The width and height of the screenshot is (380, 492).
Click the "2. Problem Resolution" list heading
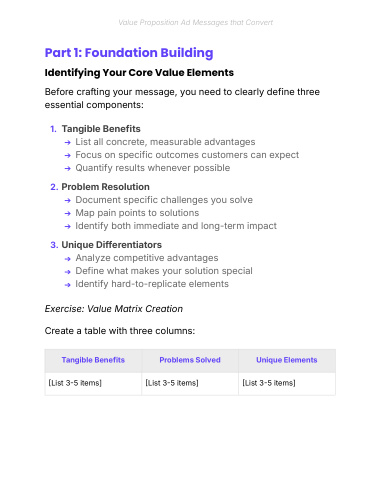[100, 187]
